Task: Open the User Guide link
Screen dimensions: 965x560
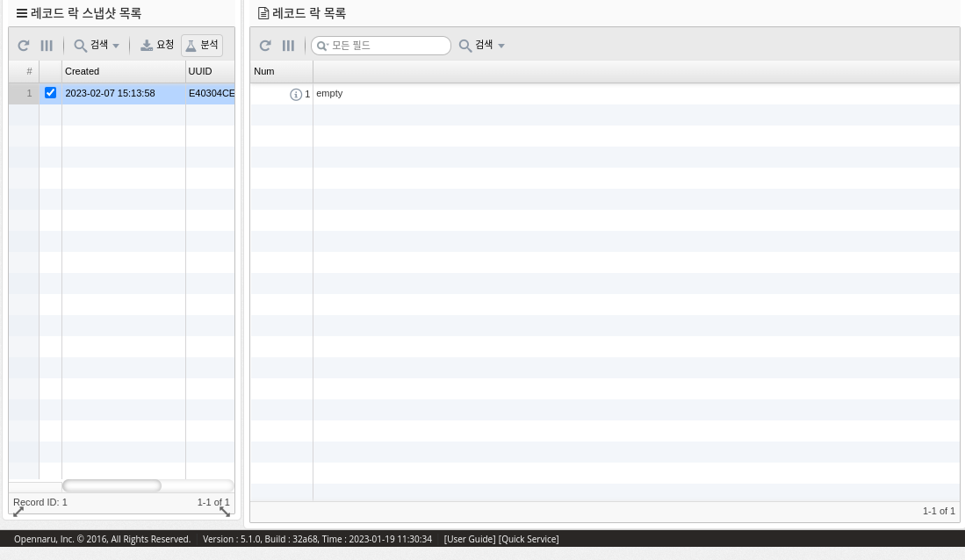Action: [x=470, y=539]
